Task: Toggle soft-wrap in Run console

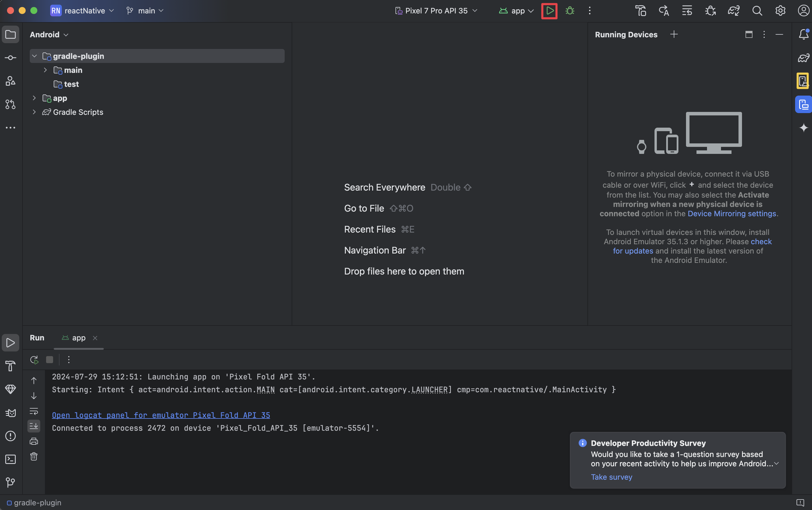Action: [x=34, y=411]
